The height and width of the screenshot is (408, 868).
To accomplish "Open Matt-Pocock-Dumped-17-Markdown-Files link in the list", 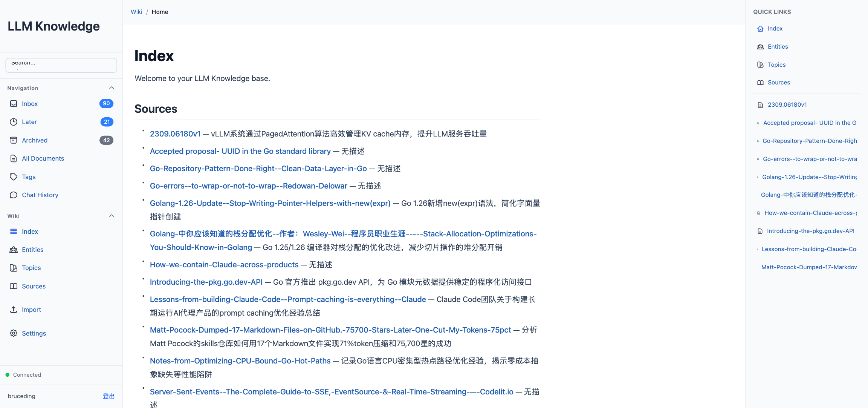I will (x=330, y=330).
